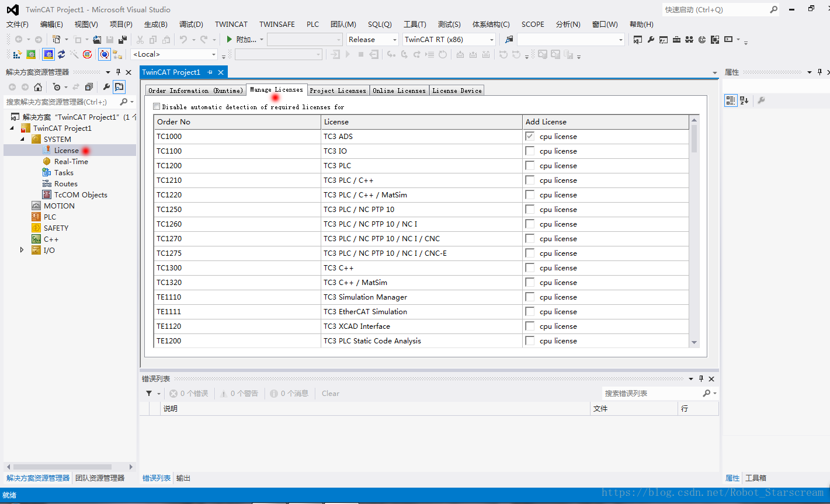The image size is (830, 504).
Task: Open the empty search combo box in toolbar
Action: click(x=571, y=39)
